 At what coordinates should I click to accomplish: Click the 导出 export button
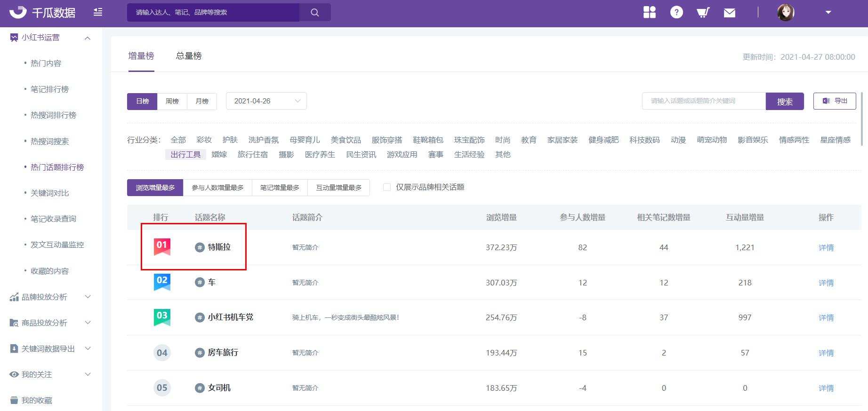click(835, 101)
